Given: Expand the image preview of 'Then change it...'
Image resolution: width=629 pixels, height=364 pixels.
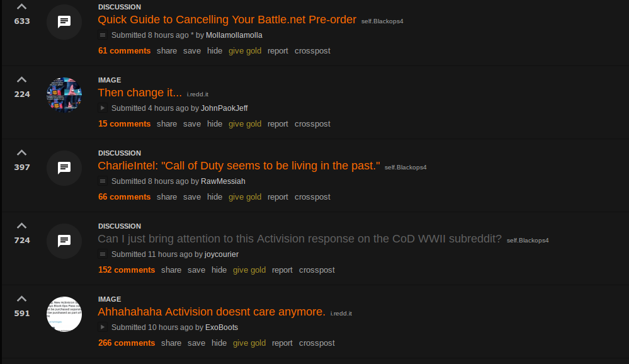Looking at the screenshot, I should pos(103,108).
